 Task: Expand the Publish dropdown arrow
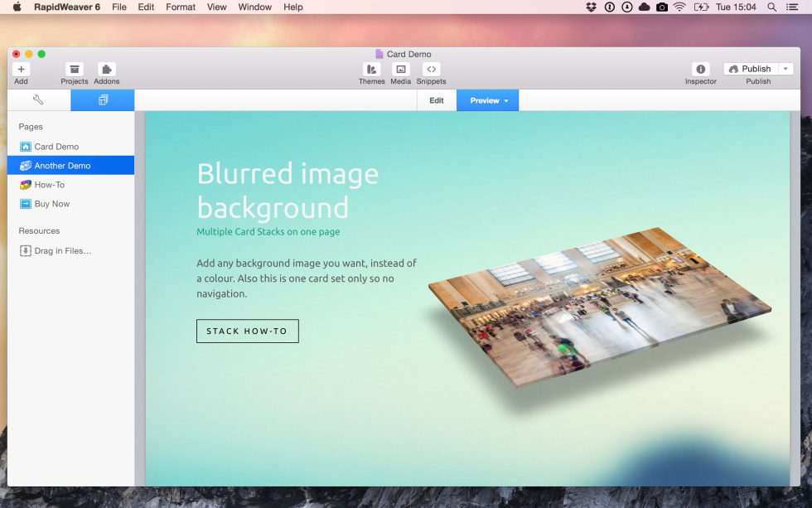785,69
